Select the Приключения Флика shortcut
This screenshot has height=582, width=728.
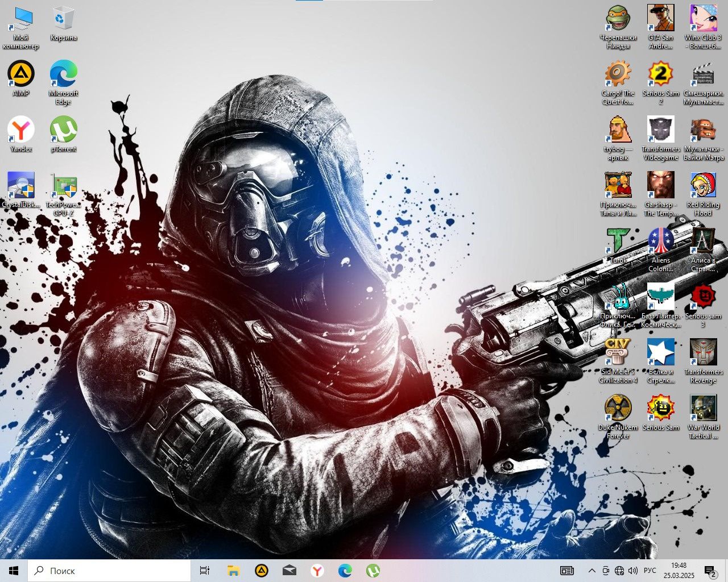[x=618, y=306]
